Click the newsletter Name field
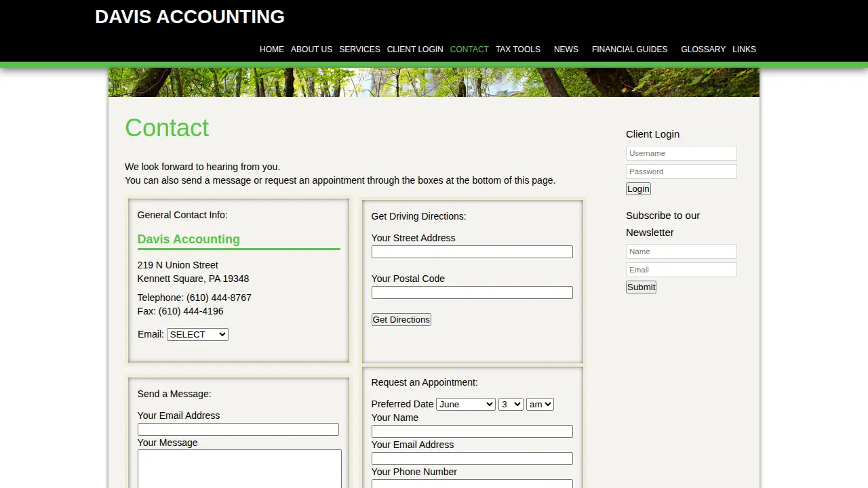This screenshot has width=868, height=488. coord(681,251)
